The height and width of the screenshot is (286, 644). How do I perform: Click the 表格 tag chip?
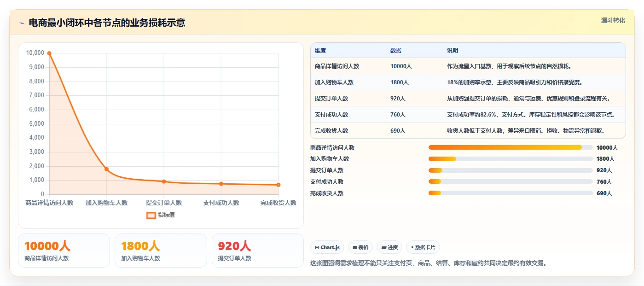360,247
